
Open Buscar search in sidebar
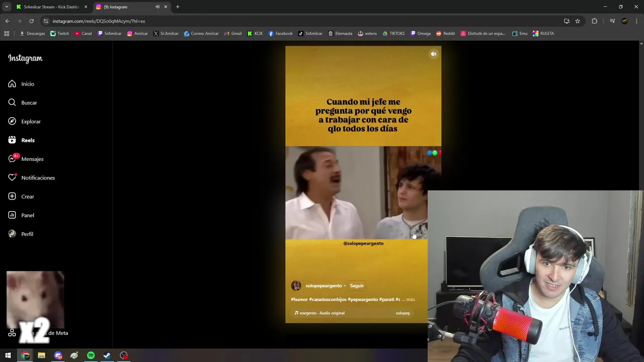click(23, 103)
